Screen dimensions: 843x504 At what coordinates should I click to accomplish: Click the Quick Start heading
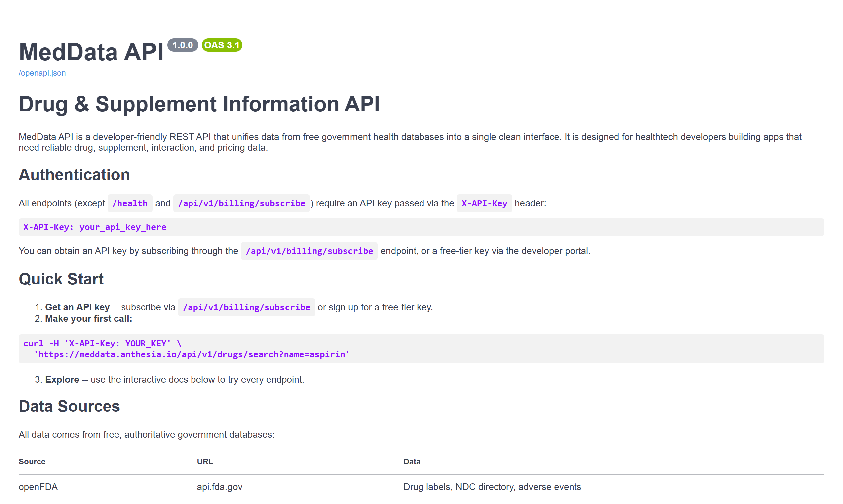point(61,279)
